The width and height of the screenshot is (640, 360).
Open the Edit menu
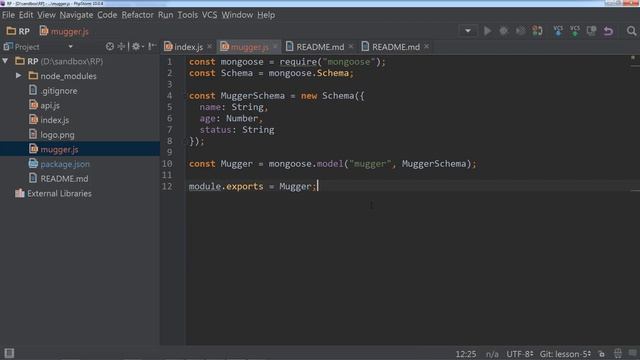26,15
